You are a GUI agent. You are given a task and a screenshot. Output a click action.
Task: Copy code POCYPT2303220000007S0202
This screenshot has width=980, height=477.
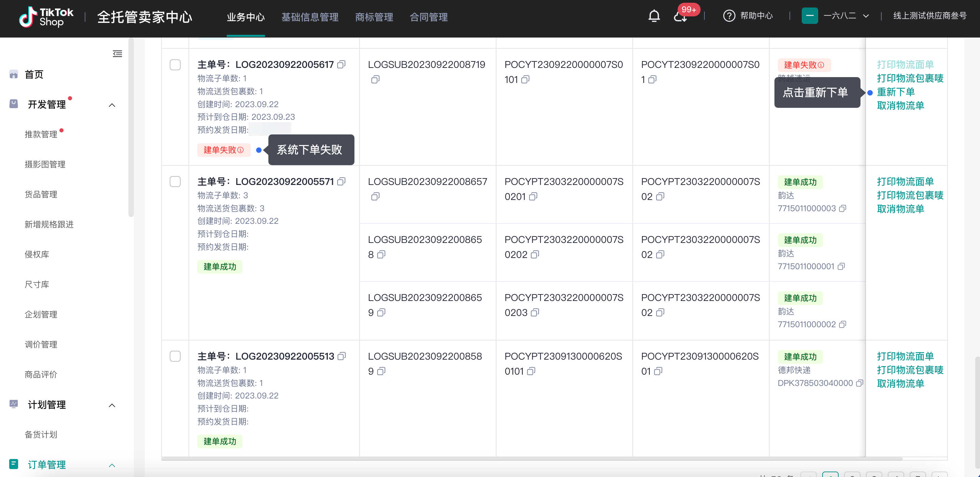tap(535, 255)
